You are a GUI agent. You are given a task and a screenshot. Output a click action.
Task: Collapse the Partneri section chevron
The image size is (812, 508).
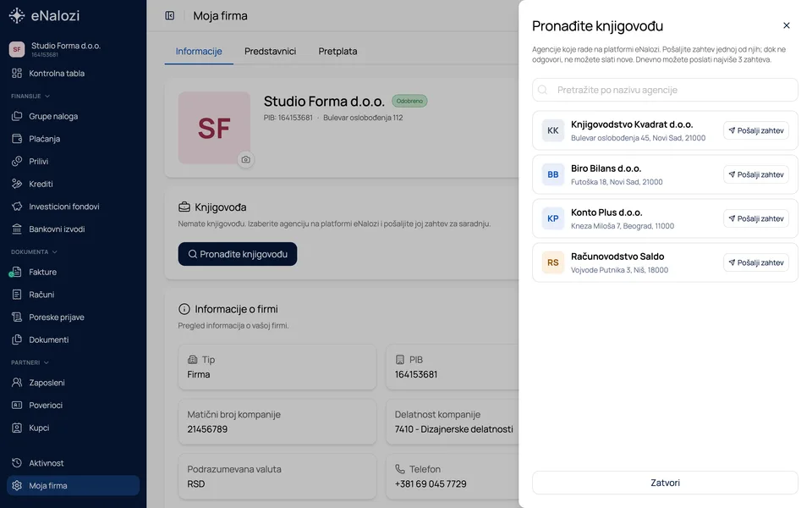[x=46, y=363]
